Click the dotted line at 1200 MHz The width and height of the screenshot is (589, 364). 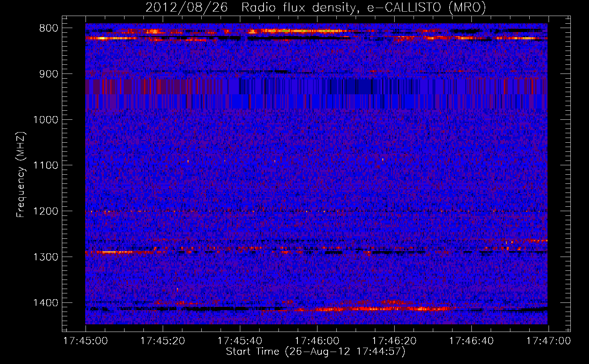(x=316, y=211)
